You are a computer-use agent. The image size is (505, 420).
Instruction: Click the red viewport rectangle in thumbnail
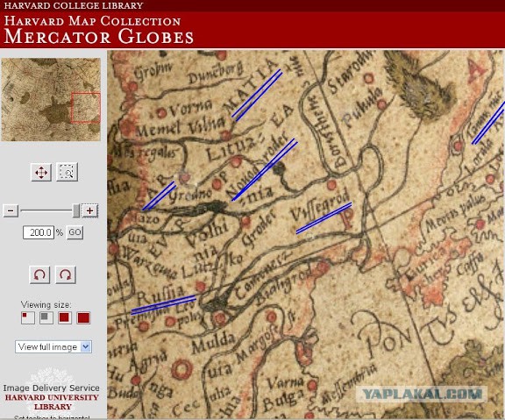point(86,108)
